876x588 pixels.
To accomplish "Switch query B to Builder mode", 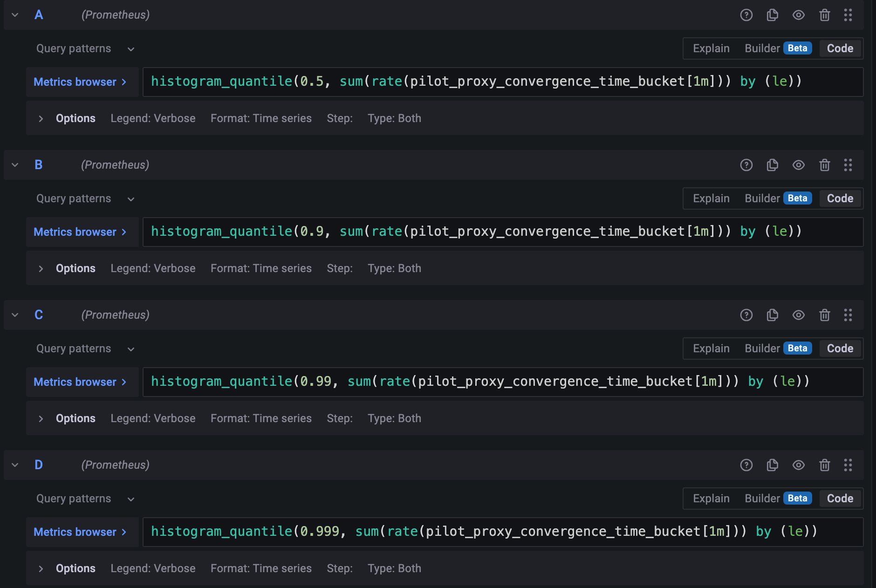I will coord(778,198).
